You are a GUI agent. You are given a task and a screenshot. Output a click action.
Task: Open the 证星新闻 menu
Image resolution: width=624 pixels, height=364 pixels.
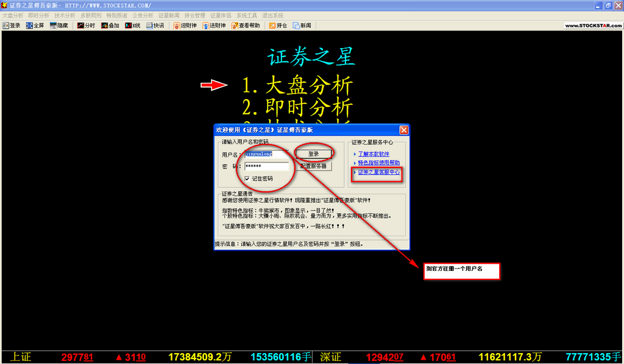169,15
